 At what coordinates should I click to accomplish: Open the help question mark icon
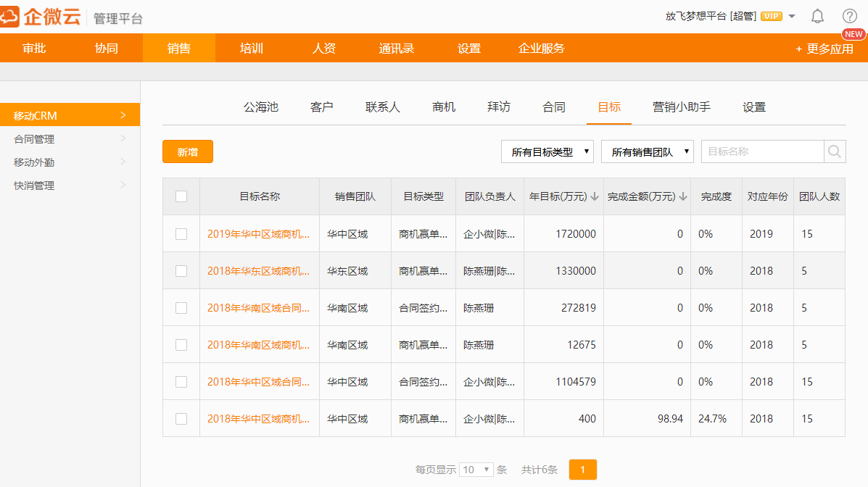[849, 16]
